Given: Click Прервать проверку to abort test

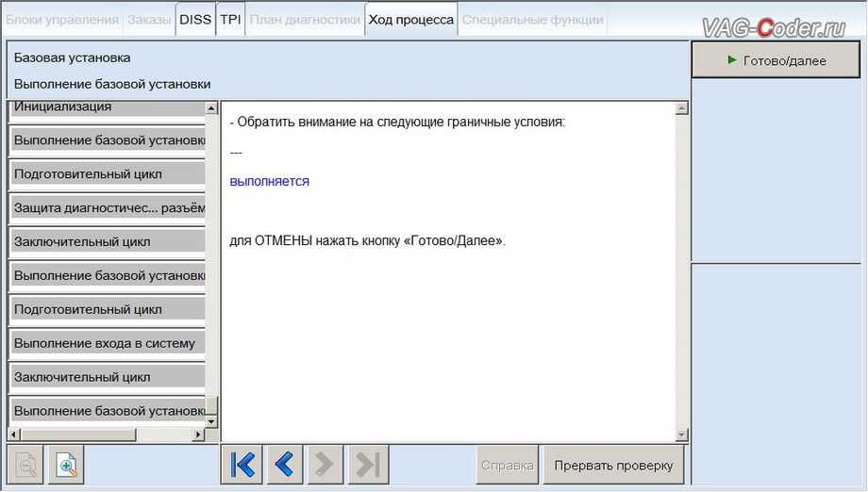Looking at the screenshot, I should click(x=613, y=465).
